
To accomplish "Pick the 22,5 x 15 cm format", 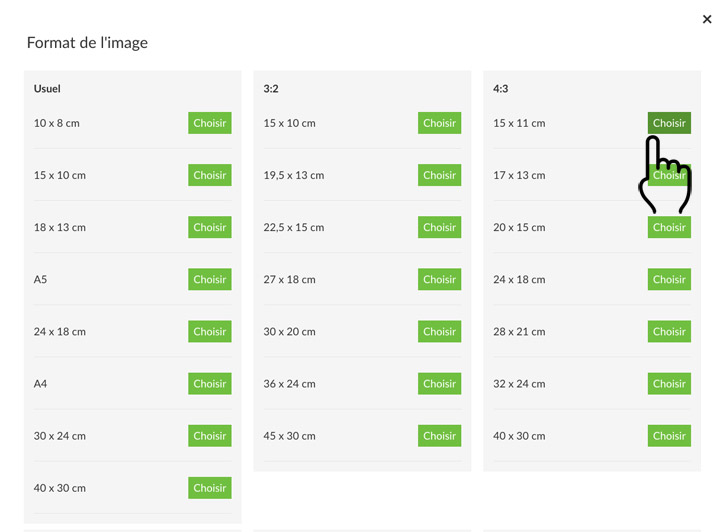I will click(x=439, y=227).
